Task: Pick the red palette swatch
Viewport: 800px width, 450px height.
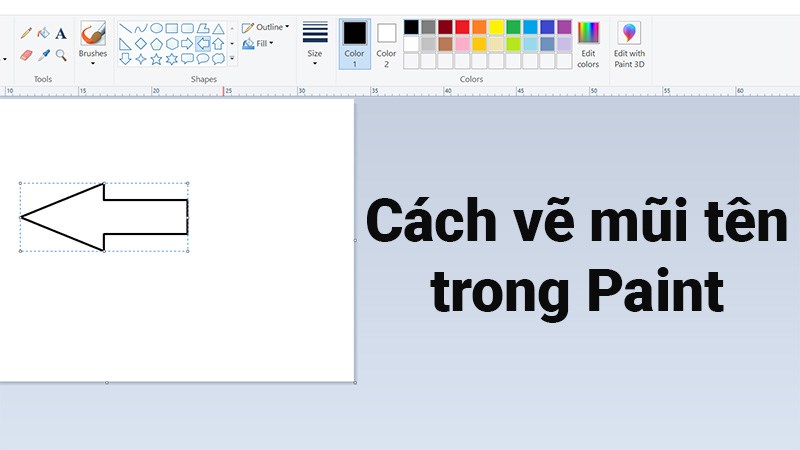Action: pos(462,27)
